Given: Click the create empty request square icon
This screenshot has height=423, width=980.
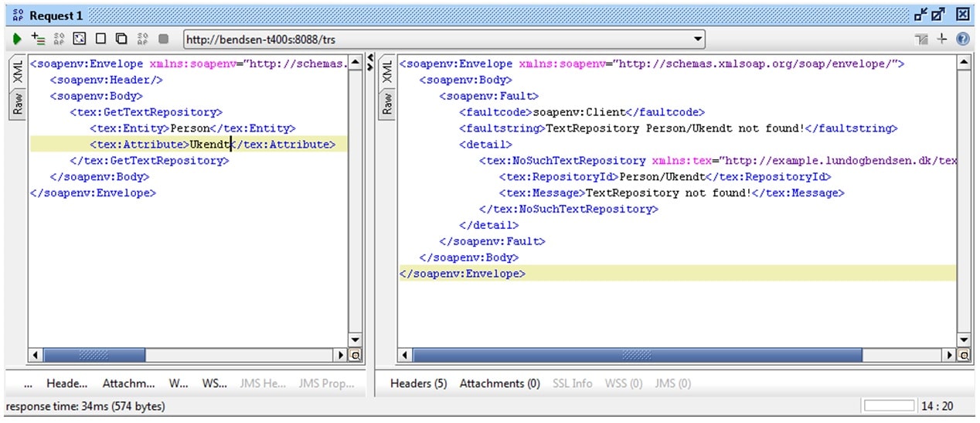Looking at the screenshot, I should point(100,39).
